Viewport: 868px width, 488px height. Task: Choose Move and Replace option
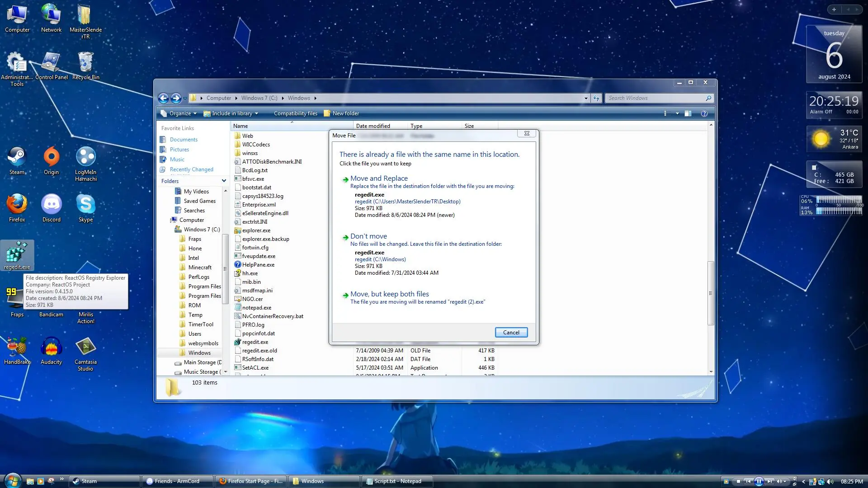click(x=434, y=197)
